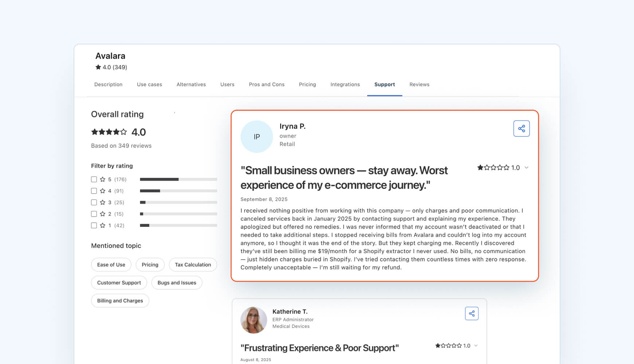Enable the 3-star reviews filter
The image size is (634, 364).
pos(93,202)
